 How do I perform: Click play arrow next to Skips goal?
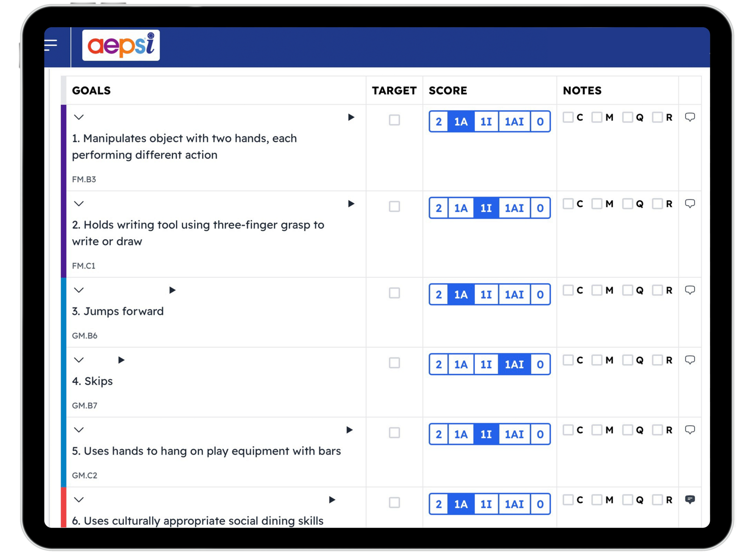(121, 360)
